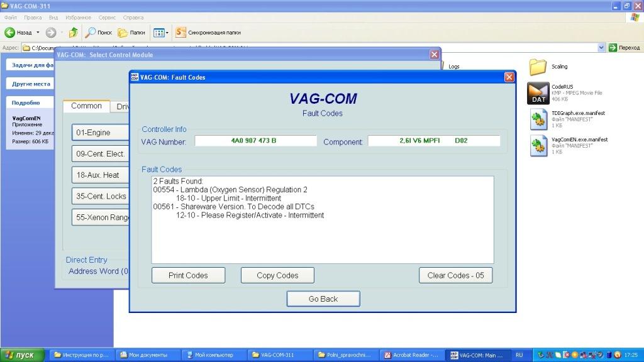Toggle the Папки folders pane
The image size is (644, 362).
click(x=131, y=33)
